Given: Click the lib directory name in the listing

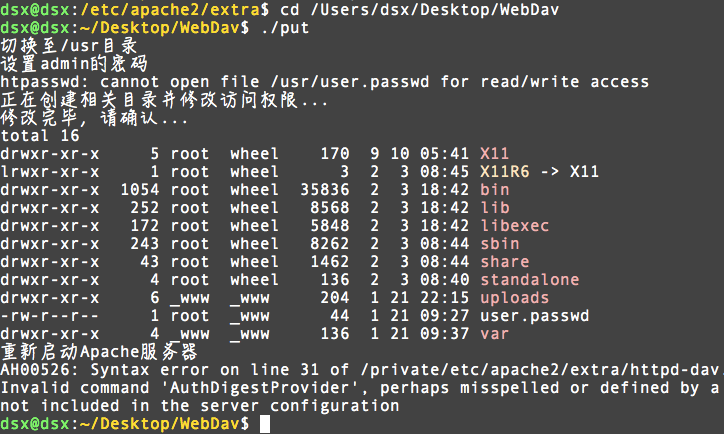Looking at the screenshot, I should (494, 207).
